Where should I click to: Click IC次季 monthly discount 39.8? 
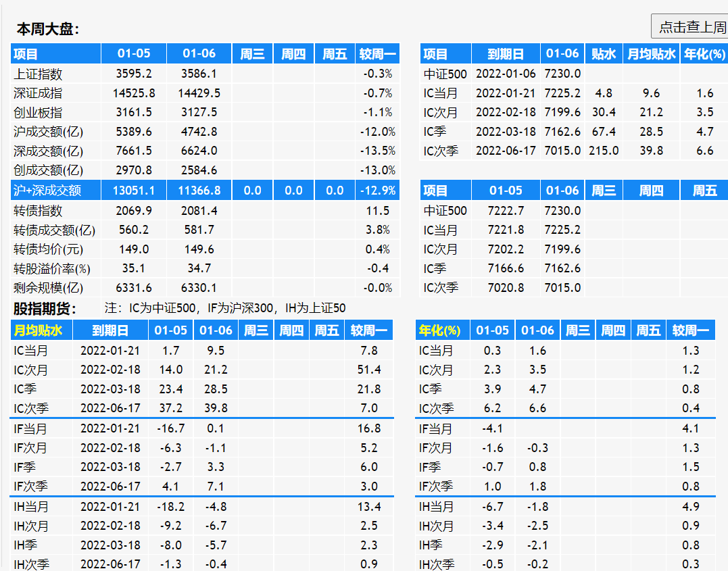216,408
